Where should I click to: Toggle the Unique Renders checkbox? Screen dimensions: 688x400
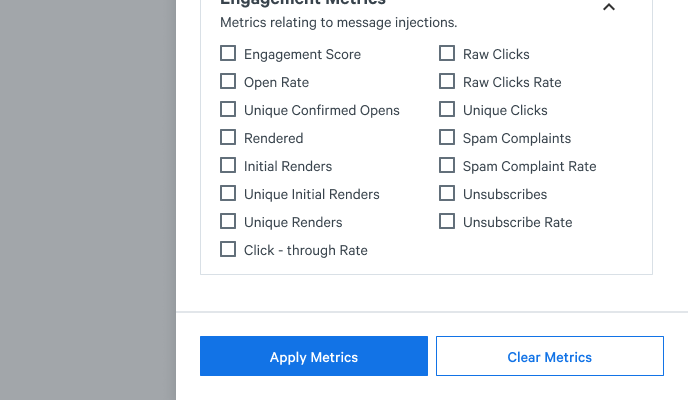(228, 222)
